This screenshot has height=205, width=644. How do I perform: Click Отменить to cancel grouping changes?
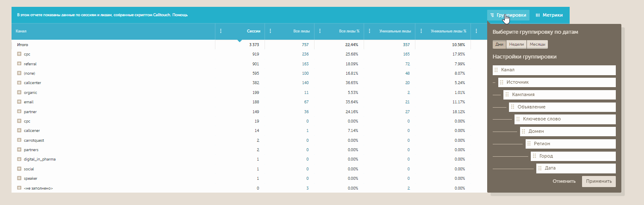pos(564,181)
